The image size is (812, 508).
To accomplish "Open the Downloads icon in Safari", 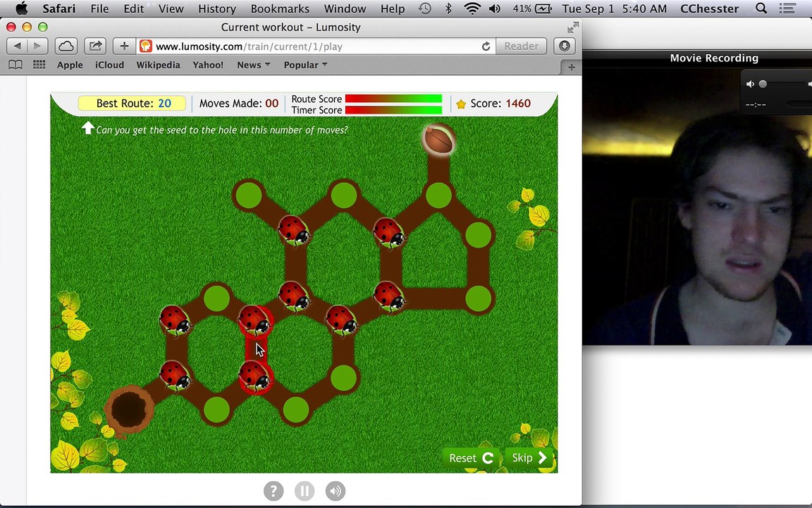I will tap(565, 46).
